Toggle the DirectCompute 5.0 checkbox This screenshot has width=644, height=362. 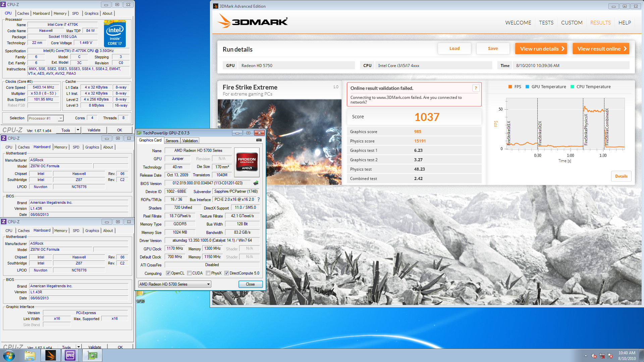[226, 273]
